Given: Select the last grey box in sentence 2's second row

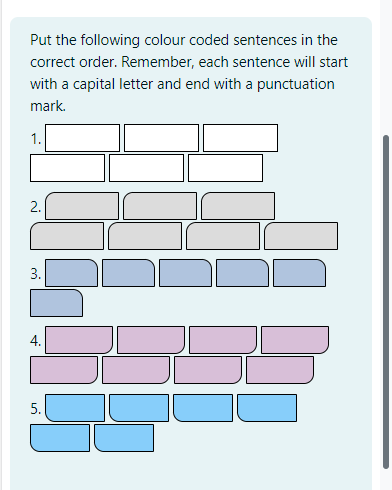Looking at the screenshot, I should (x=301, y=236).
